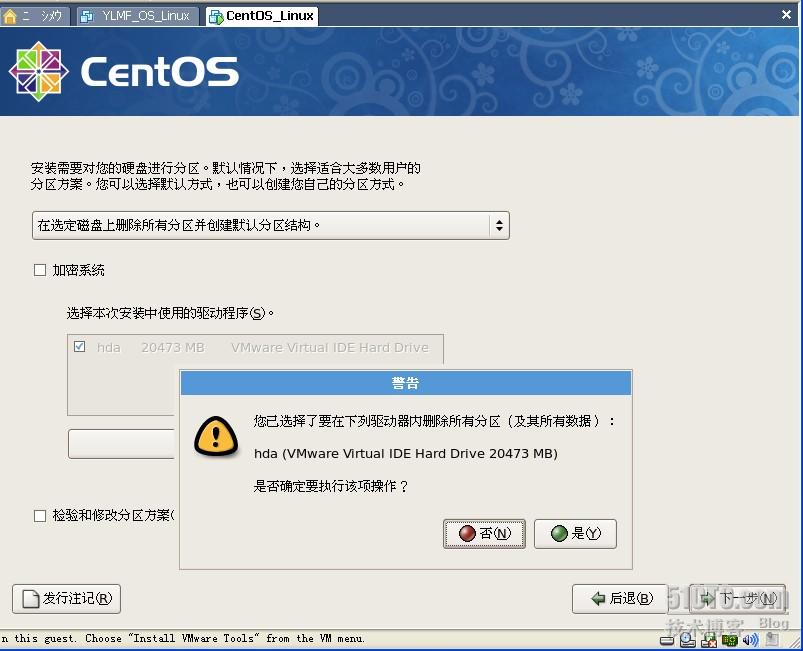Confirm with the 是(Y) button
803x651 pixels.
(x=575, y=534)
